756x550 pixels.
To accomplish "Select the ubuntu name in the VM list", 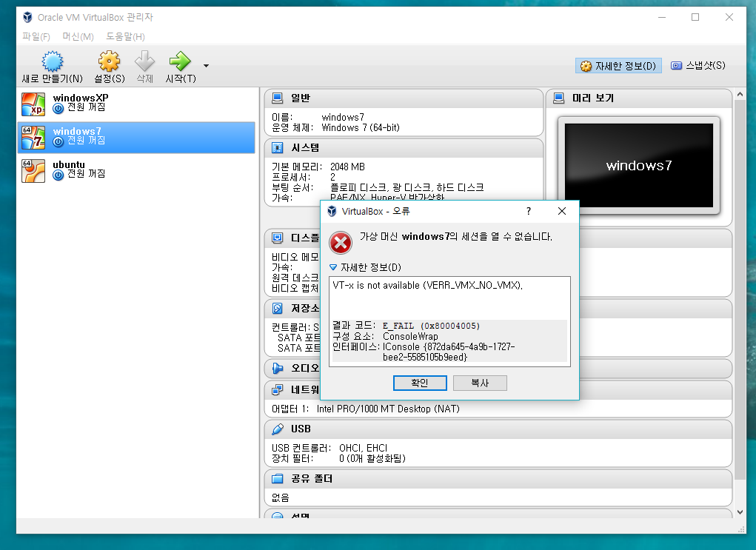I will click(68, 164).
